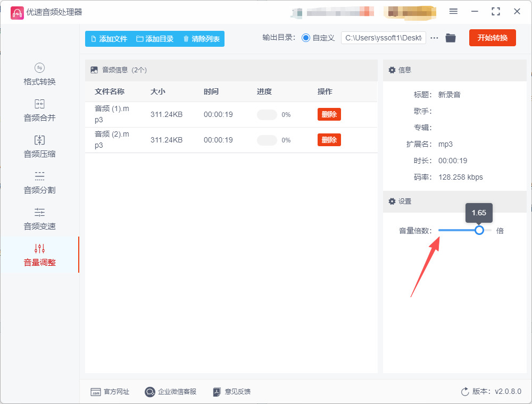Click the 官方网址 website icon
This screenshot has width=532, height=404.
click(x=96, y=392)
